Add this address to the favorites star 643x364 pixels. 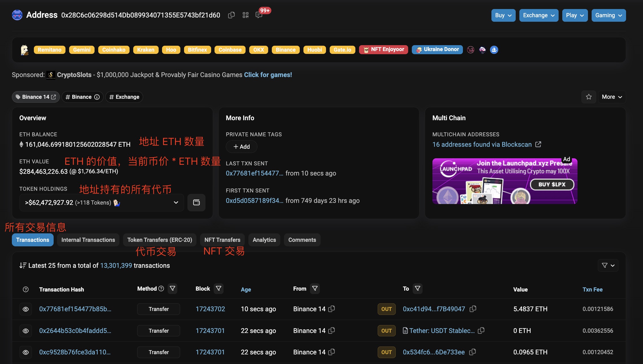(589, 97)
